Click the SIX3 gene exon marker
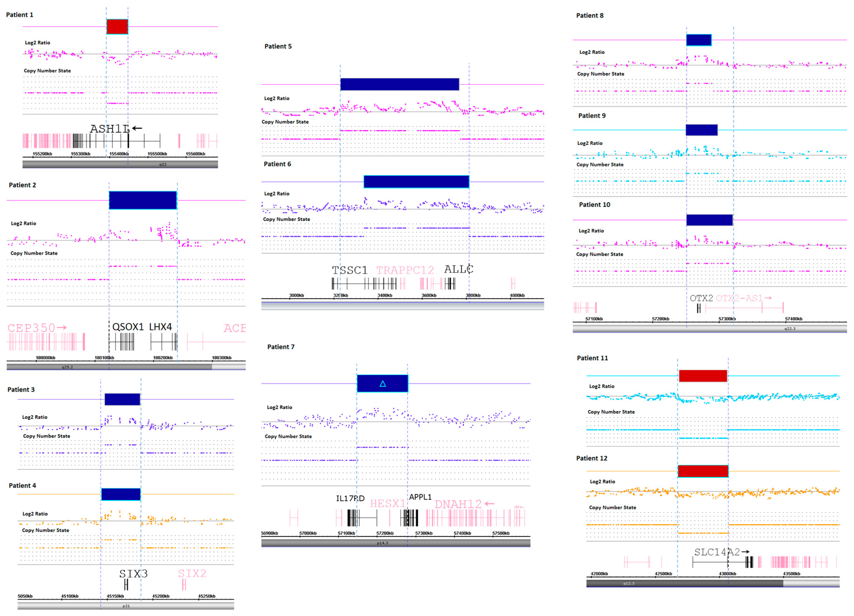The width and height of the screenshot is (854, 616). click(x=126, y=584)
